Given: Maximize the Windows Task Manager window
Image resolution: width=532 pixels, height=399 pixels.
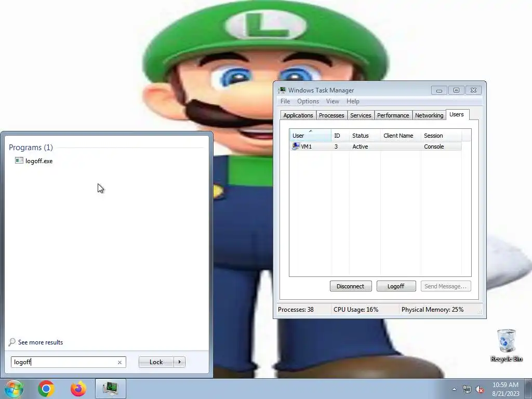Looking at the screenshot, I should point(456,90).
